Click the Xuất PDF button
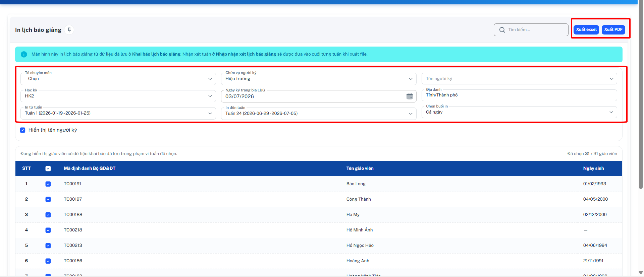The height and width of the screenshot is (277, 644). 613,29
